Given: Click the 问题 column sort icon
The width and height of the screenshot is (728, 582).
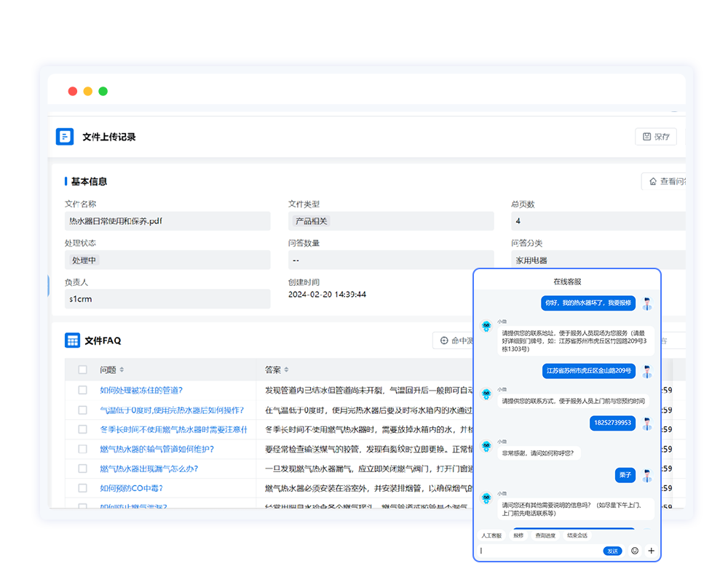Looking at the screenshot, I should (x=122, y=370).
